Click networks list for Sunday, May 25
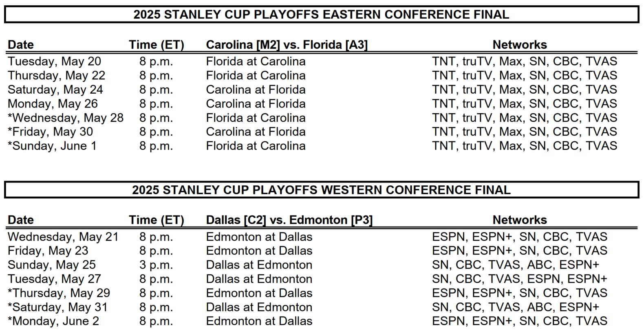Viewport: 644px width, 332px height. pyautogui.click(x=516, y=265)
